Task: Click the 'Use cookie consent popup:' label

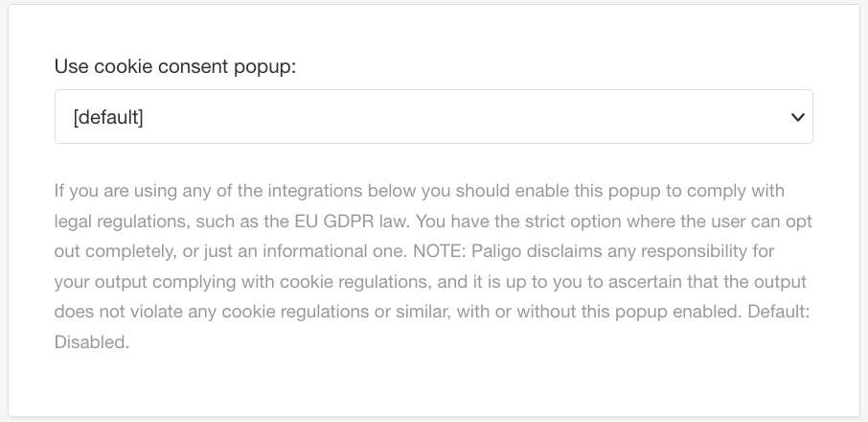Action: click(174, 67)
